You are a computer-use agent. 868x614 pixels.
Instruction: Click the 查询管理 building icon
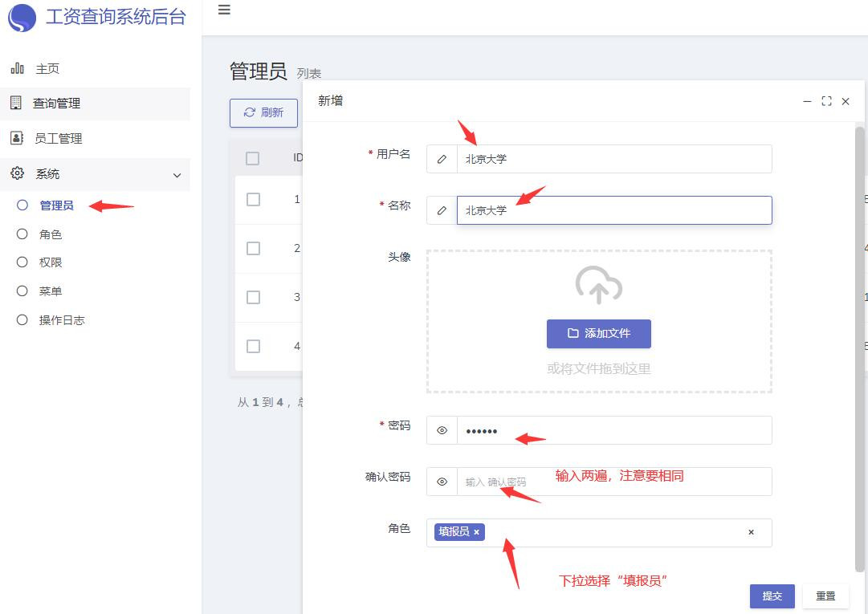[x=15, y=103]
